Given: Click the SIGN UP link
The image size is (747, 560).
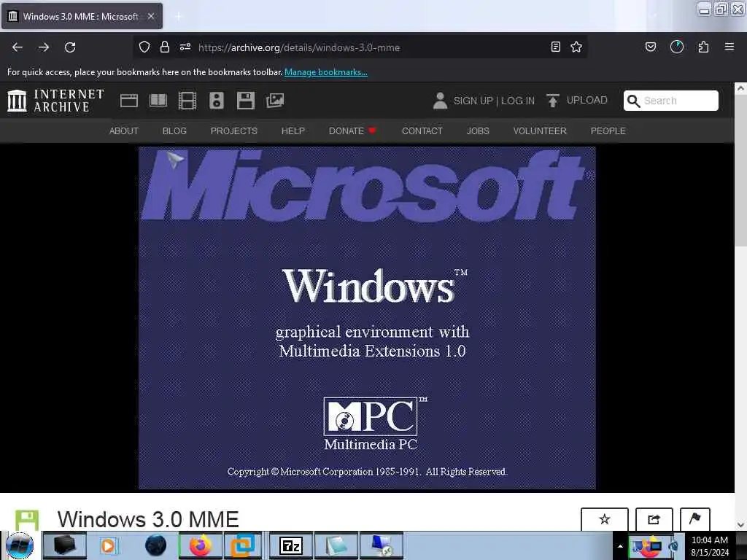Looking at the screenshot, I should pyautogui.click(x=473, y=101).
